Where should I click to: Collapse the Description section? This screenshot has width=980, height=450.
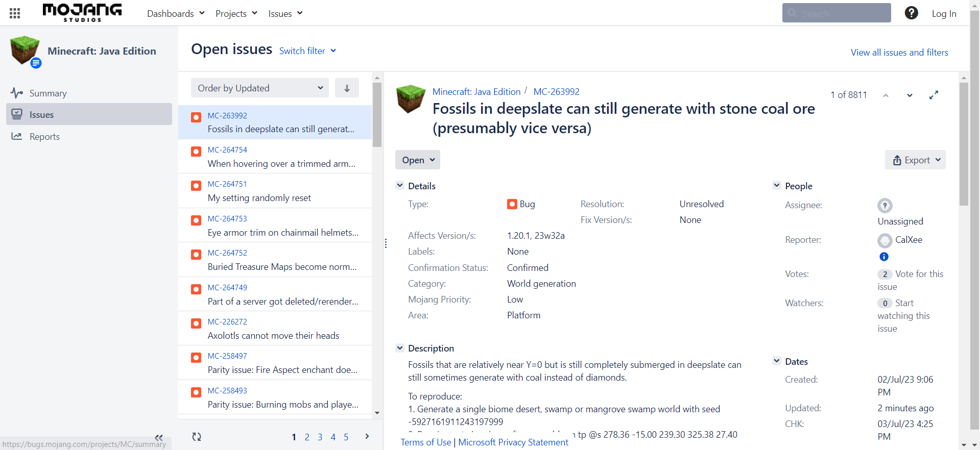coord(400,348)
